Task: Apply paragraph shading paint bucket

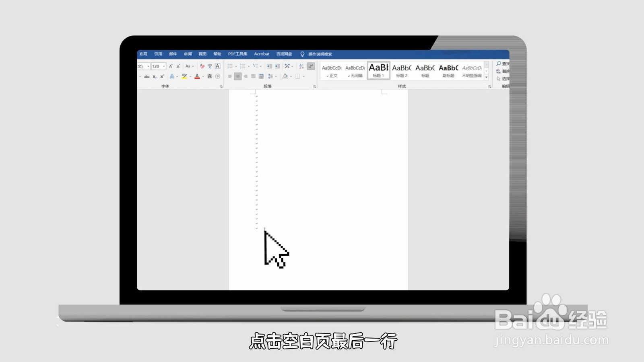Action: (x=285, y=76)
